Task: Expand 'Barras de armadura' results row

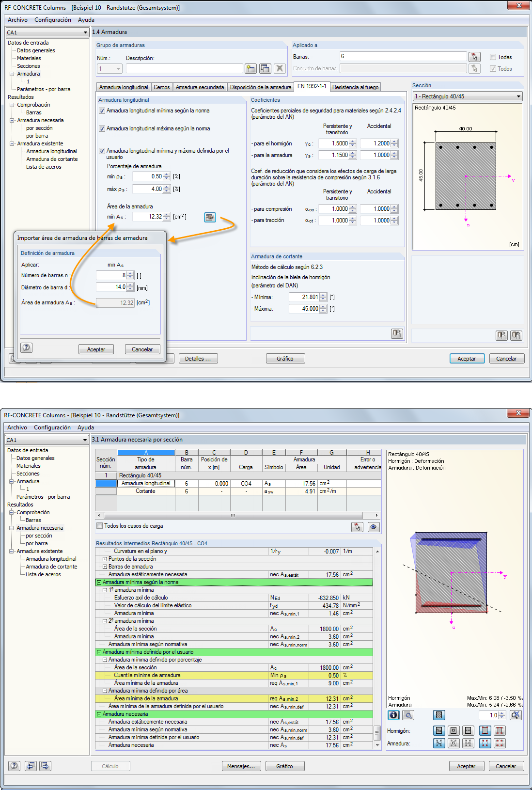Action: click(x=105, y=567)
